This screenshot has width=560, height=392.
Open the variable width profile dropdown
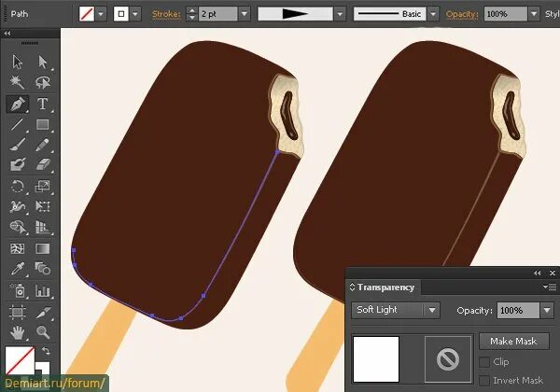click(340, 14)
